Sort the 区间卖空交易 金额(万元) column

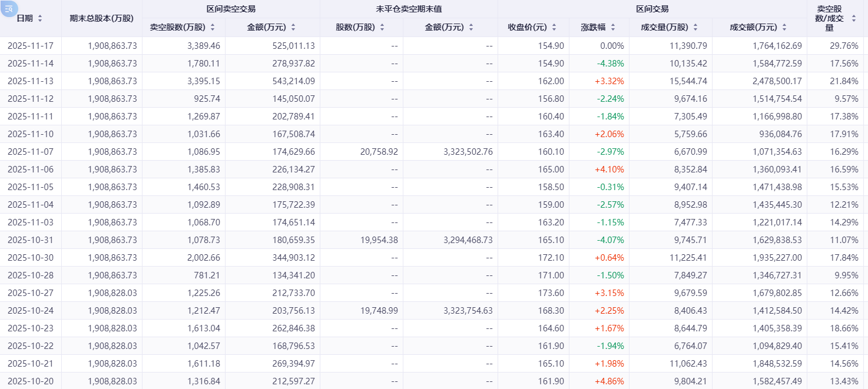pyautogui.click(x=293, y=28)
